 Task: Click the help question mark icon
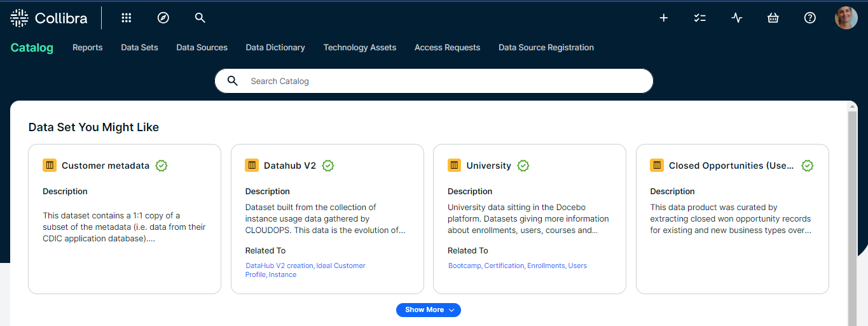[x=809, y=18]
